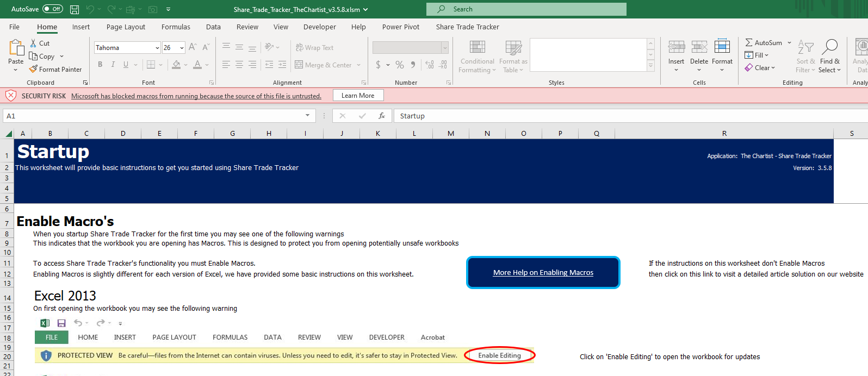Click the Orientation text angle icon
The width and height of the screenshot is (868, 376).
tap(269, 47)
